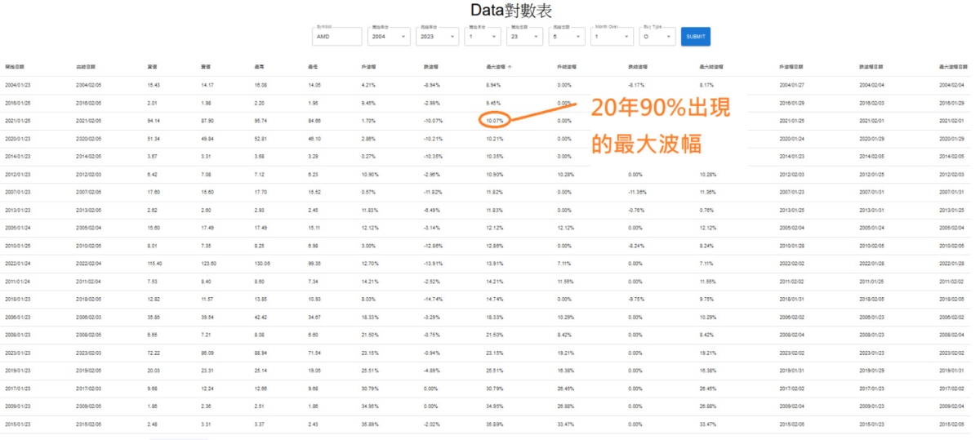980x440 pixels.
Task: Click the sort arrow beside 最大波幅 header
Action: [510, 67]
